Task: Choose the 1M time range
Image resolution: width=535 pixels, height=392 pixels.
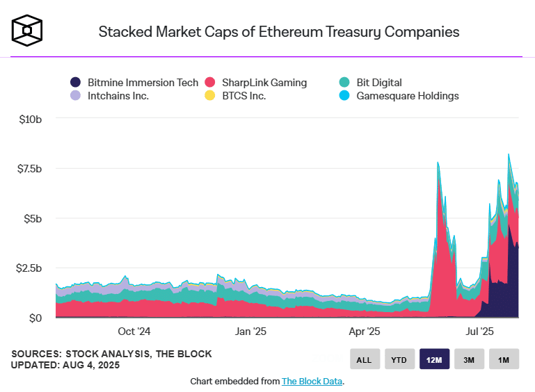Action: [504, 359]
